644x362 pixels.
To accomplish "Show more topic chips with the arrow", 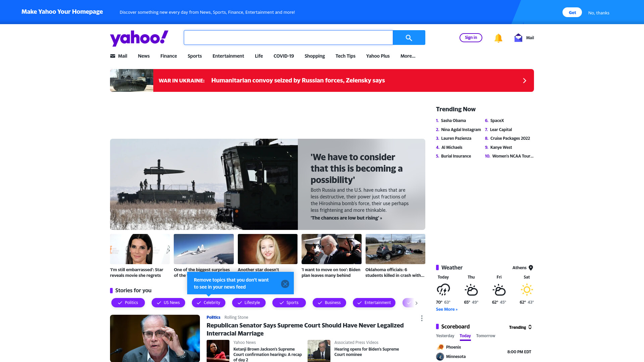I will pos(417,303).
